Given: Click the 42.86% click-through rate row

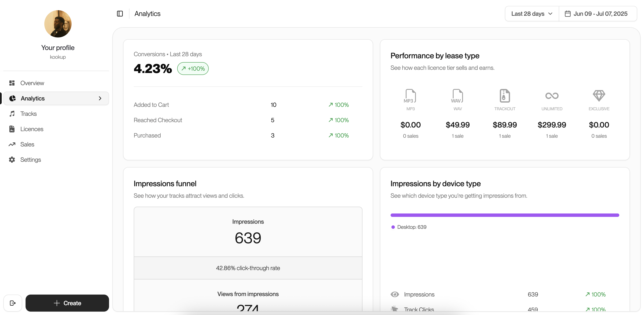Looking at the screenshot, I should click(248, 268).
